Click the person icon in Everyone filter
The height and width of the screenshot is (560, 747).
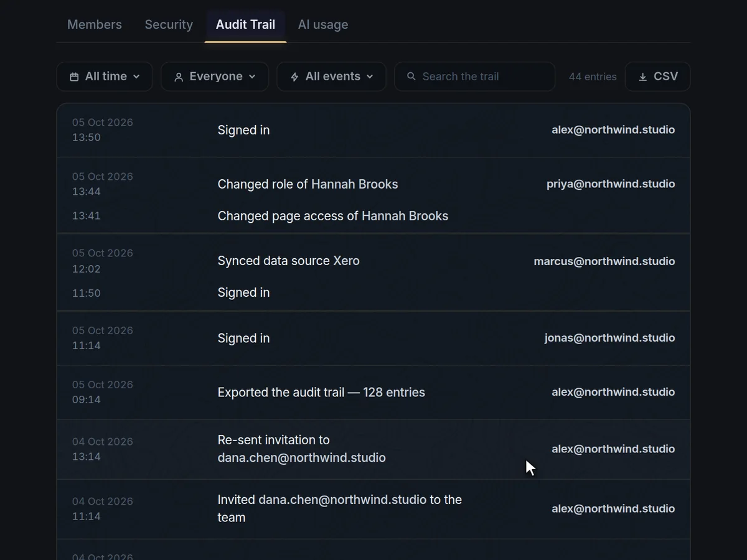pos(179,77)
